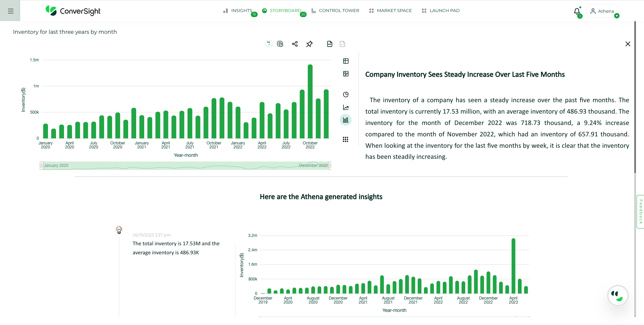644x325 pixels.
Task: Pin this insight using the pin icon
Action: 309,44
